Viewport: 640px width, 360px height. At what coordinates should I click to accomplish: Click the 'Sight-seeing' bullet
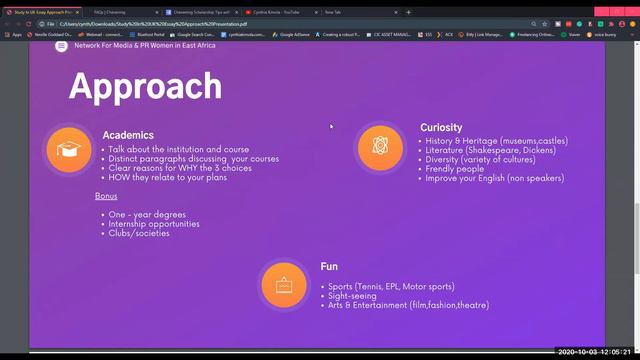coord(352,296)
